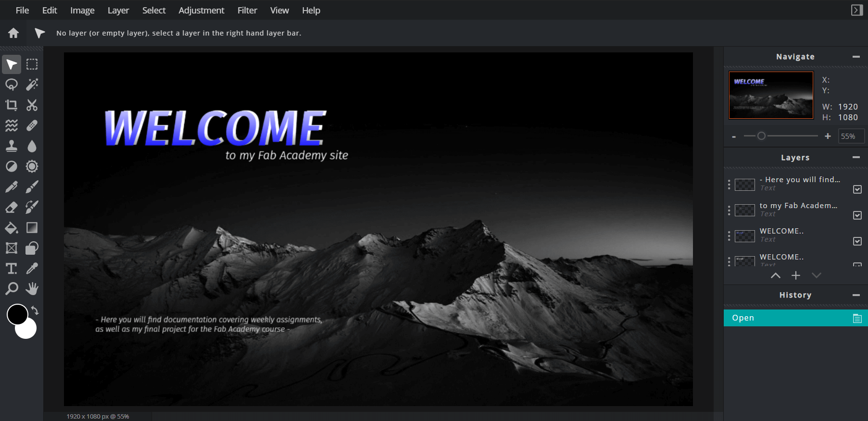Select the Gradient tool

click(32, 228)
